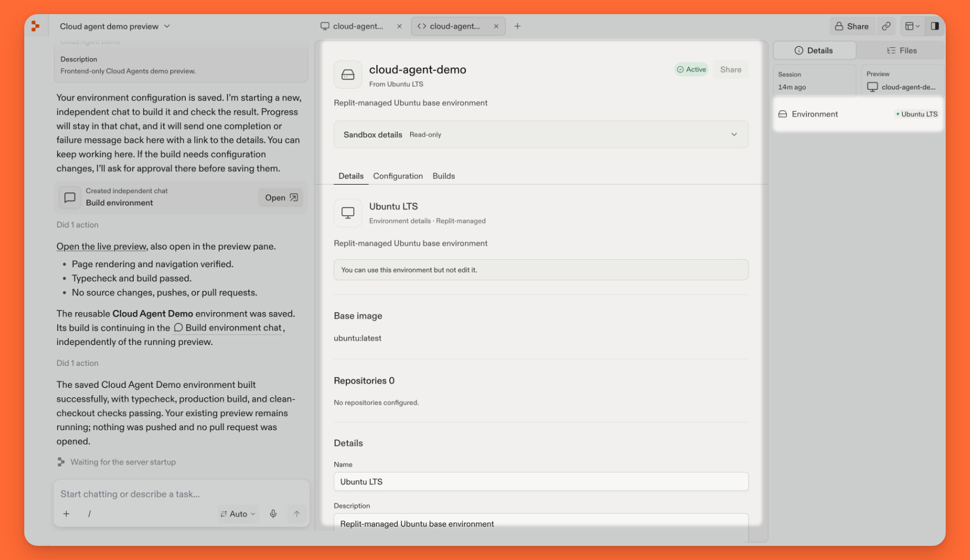The height and width of the screenshot is (560, 970).
Task: Open the Details environment tab
Action: (351, 176)
